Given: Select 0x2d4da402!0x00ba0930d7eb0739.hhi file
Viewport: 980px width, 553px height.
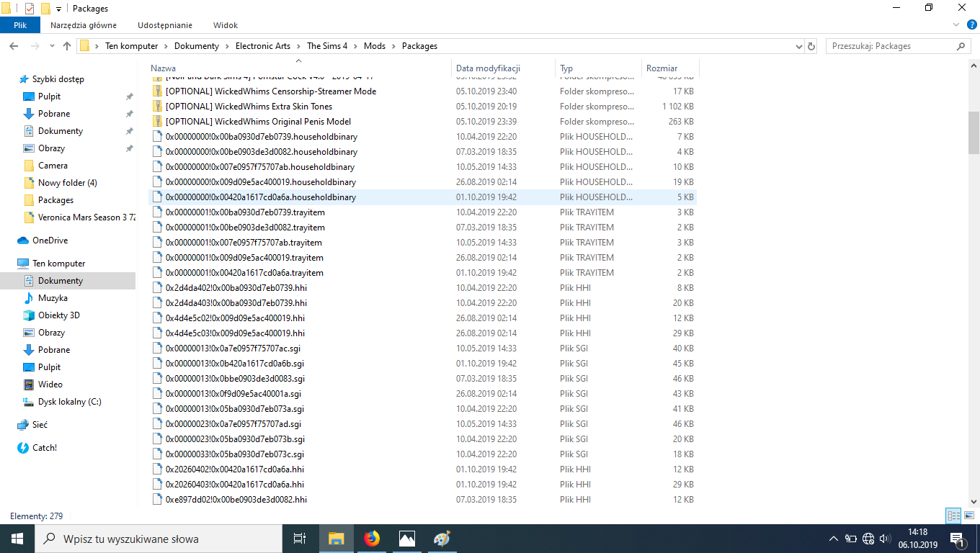Looking at the screenshot, I should (x=236, y=288).
